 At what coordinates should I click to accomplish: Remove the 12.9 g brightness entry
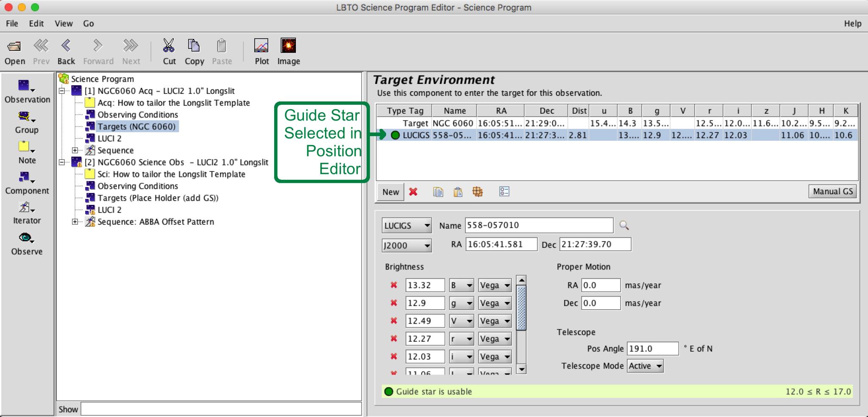(394, 303)
